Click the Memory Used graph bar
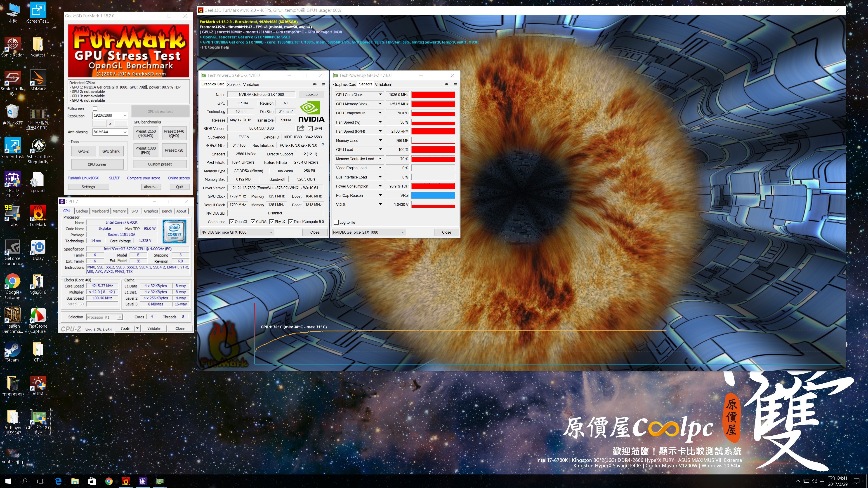The image size is (868, 488). point(433,141)
